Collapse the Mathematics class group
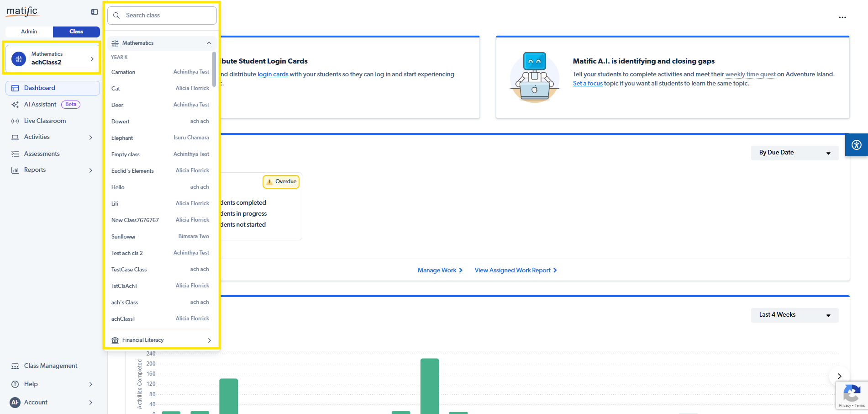Image resolution: width=868 pixels, height=414 pixels. tap(209, 43)
